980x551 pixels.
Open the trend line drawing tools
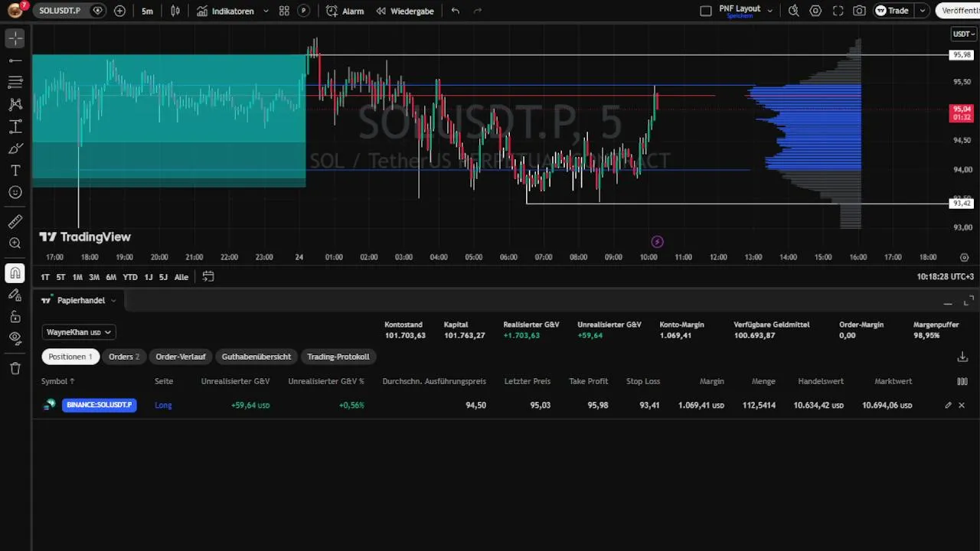click(x=15, y=60)
